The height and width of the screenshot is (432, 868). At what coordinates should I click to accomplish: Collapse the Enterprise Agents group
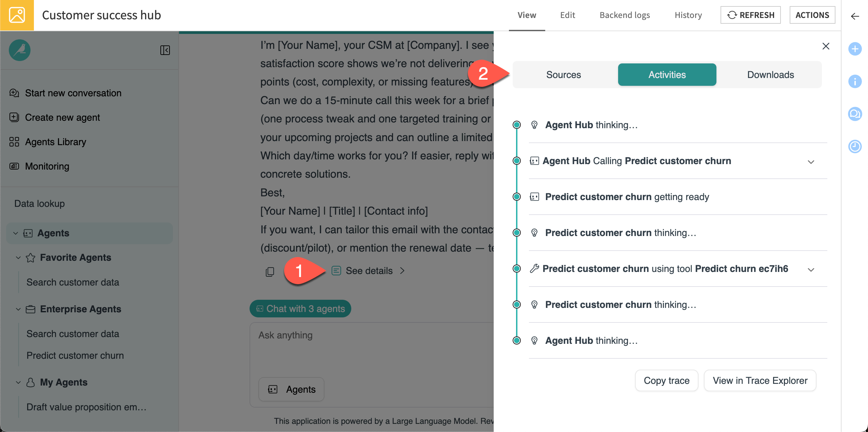coord(18,309)
